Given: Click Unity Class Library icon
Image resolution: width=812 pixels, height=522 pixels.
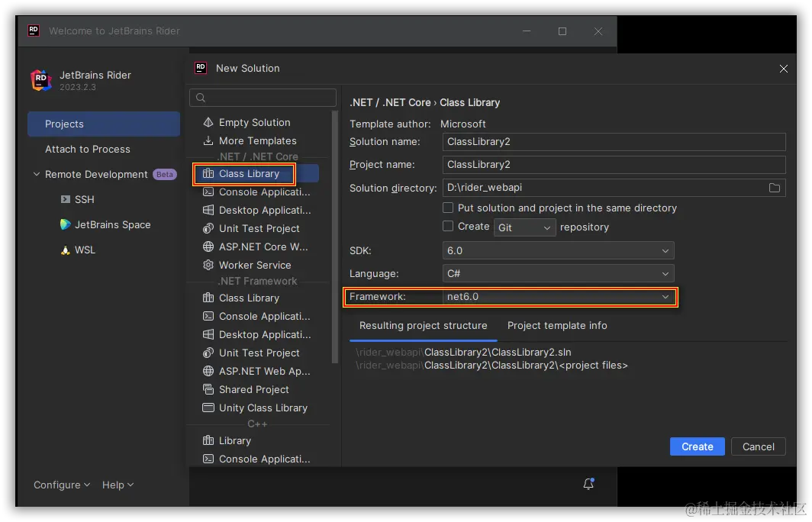Looking at the screenshot, I should (x=208, y=408).
